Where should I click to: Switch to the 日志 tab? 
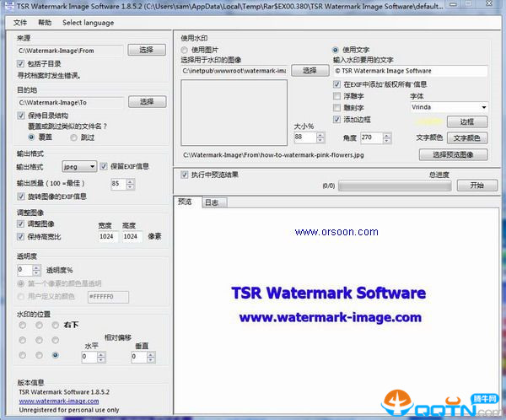pos(212,202)
